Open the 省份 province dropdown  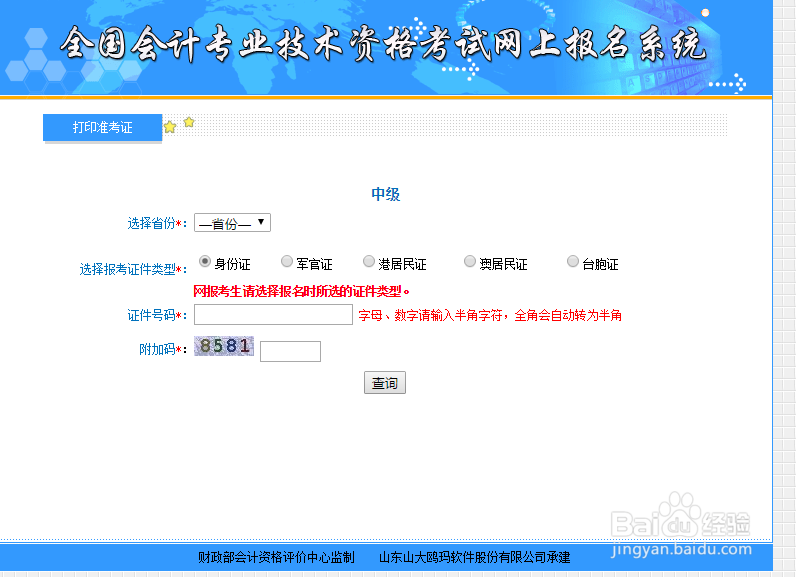click(x=232, y=223)
